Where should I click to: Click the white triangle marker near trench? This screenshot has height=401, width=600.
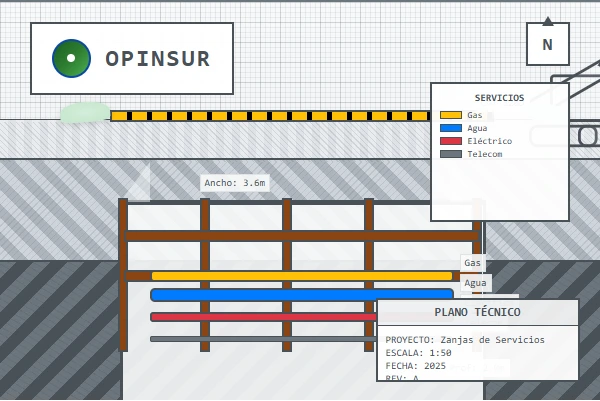pyautogui.click(x=138, y=184)
